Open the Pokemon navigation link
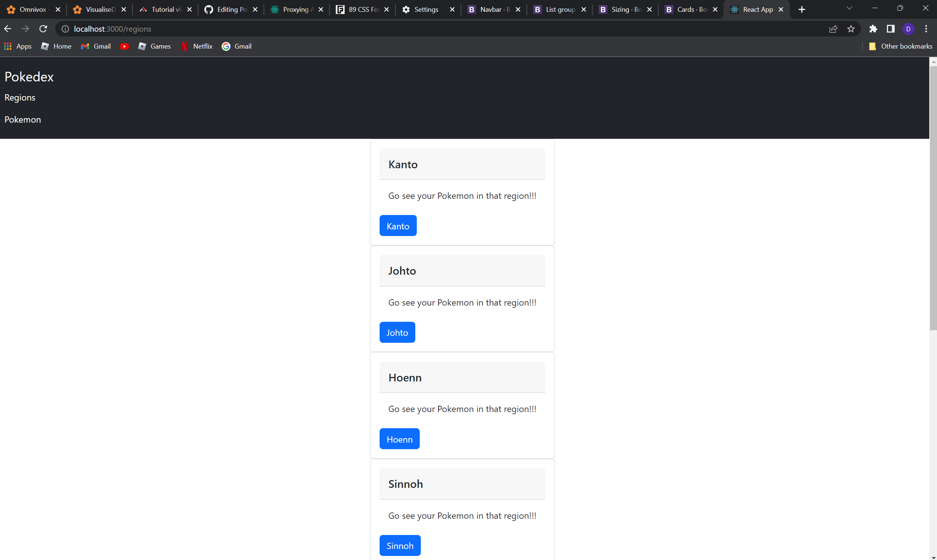The width and height of the screenshot is (937, 560). [x=22, y=119]
